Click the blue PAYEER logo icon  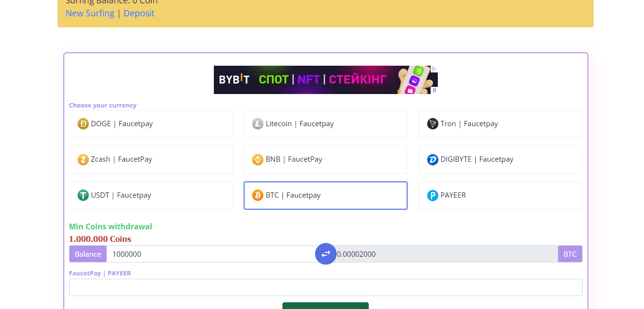tap(433, 195)
